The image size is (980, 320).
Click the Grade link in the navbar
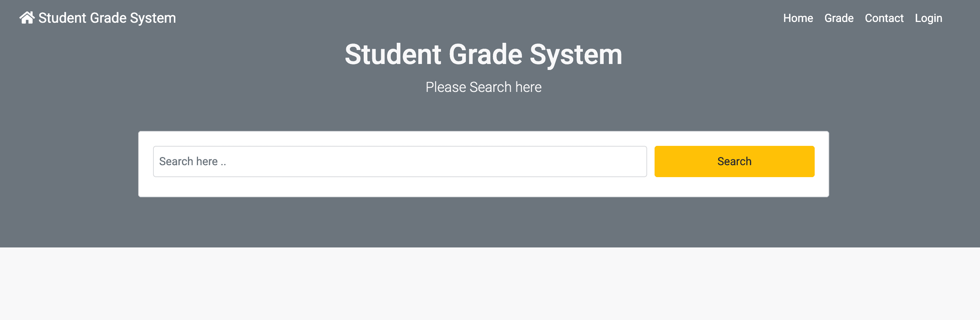tap(839, 18)
